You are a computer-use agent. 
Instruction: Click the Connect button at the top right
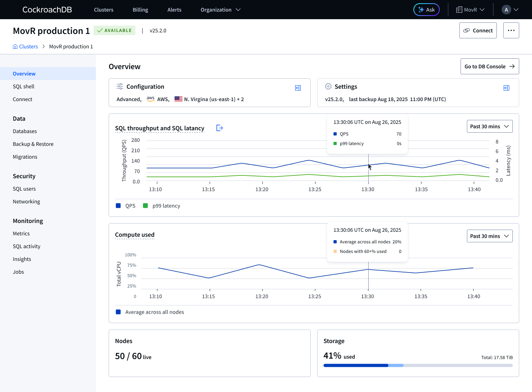pyautogui.click(x=478, y=30)
